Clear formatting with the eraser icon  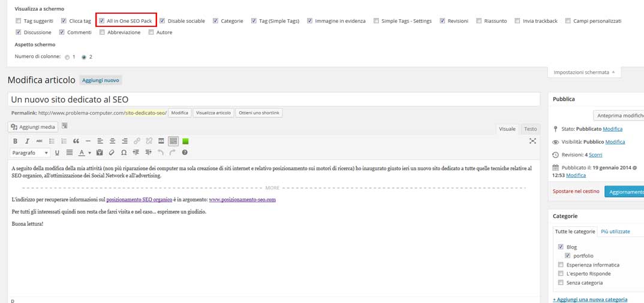tap(112, 153)
